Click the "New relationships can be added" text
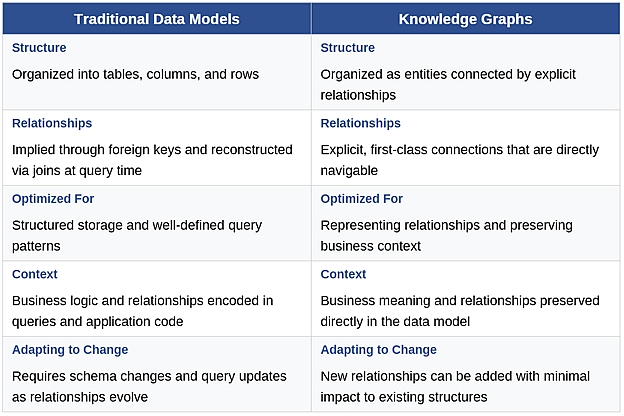Image resolution: width=624 pixels, height=416 pixels. click(455, 387)
